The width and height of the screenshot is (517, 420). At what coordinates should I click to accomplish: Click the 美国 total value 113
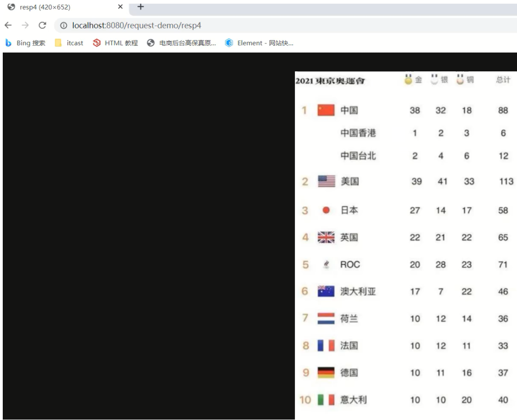[506, 182]
